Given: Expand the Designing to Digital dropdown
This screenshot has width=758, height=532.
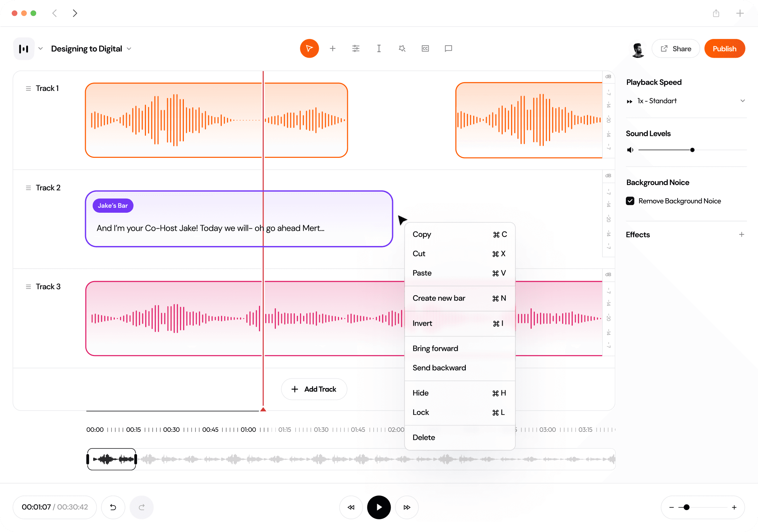Looking at the screenshot, I should point(129,49).
